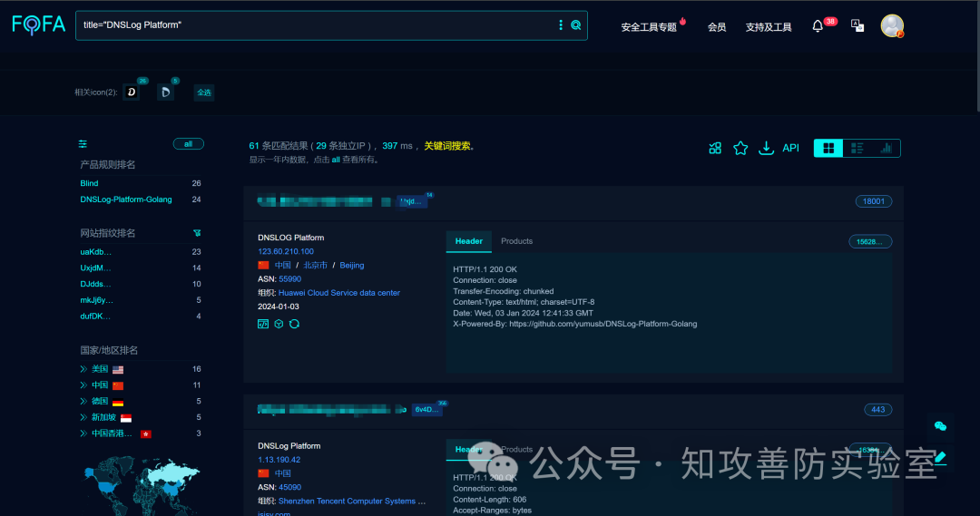980x516 pixels.
Task: Open IP link 1.13.190.42
Action: (x=279, y=460)
